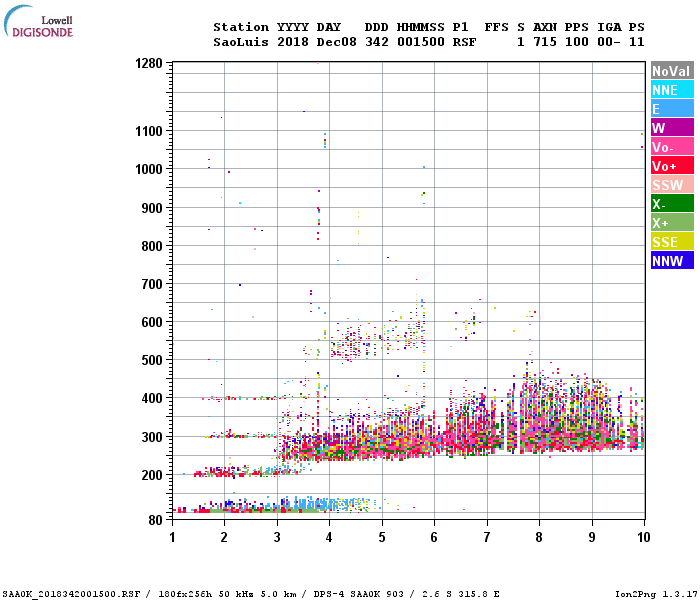This screenshot has width=700, height=600.
Task: Click frequency axis label 3
Action: click(x=277, y=537)
